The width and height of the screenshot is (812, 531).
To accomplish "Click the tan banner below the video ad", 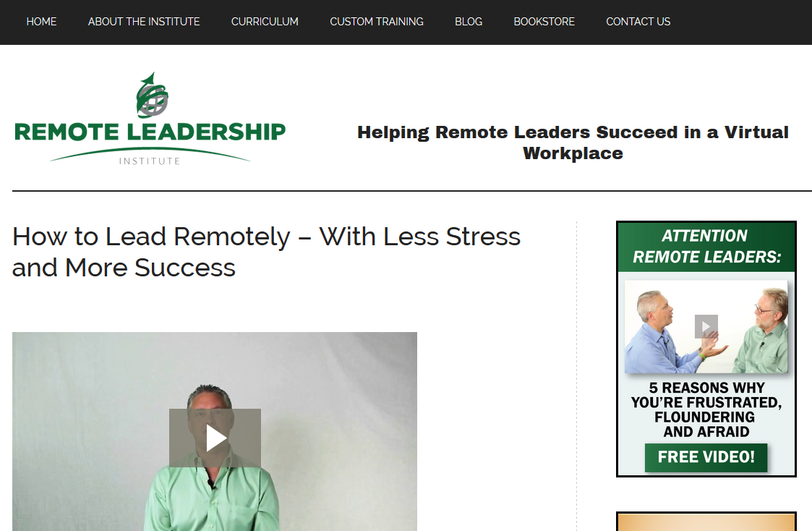I will 706,522.
